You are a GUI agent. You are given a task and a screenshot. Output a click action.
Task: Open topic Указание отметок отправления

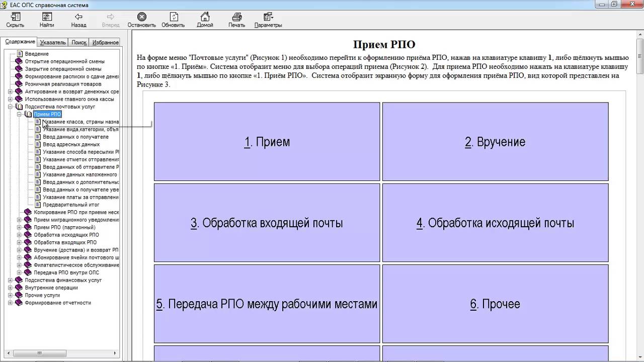tap(80, 159)
